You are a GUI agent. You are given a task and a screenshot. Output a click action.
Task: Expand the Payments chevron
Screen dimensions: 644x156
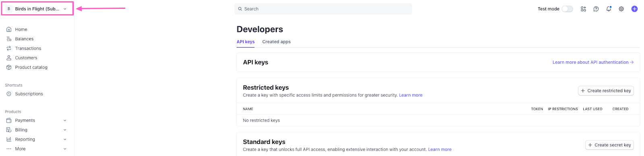[x=65, y=121]
